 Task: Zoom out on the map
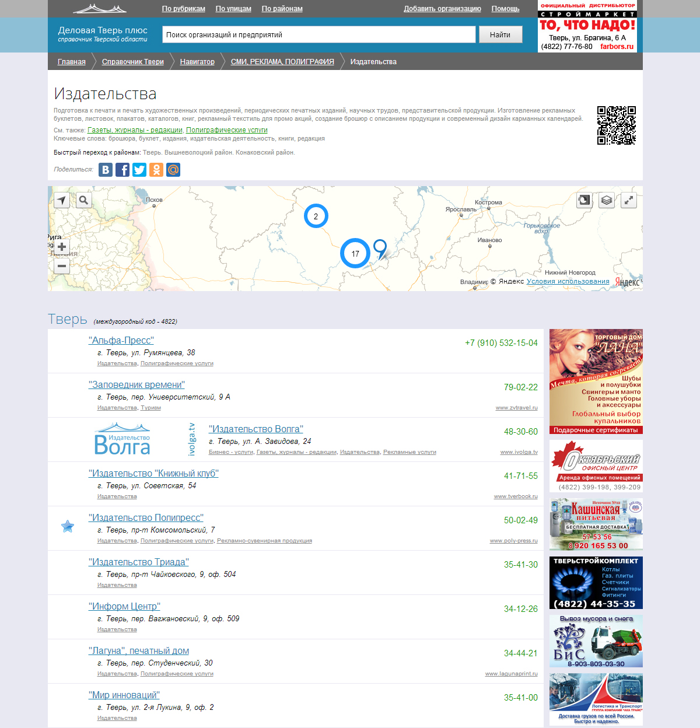62,267
